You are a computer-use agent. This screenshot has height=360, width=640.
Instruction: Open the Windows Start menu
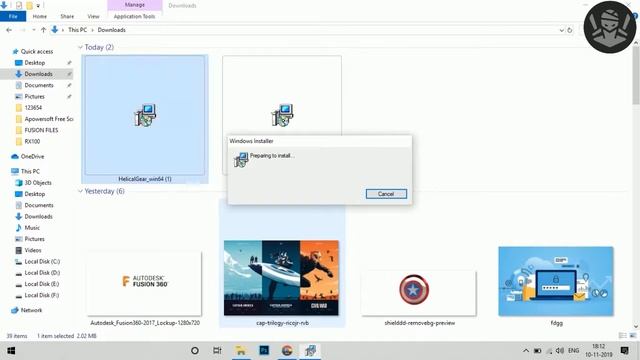click(11, 351)
